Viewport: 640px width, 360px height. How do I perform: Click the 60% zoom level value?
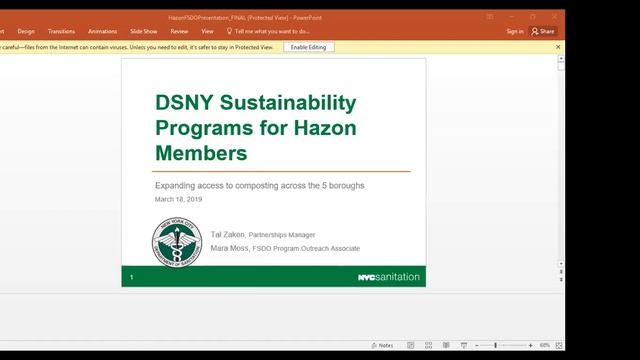coord(544,345)
